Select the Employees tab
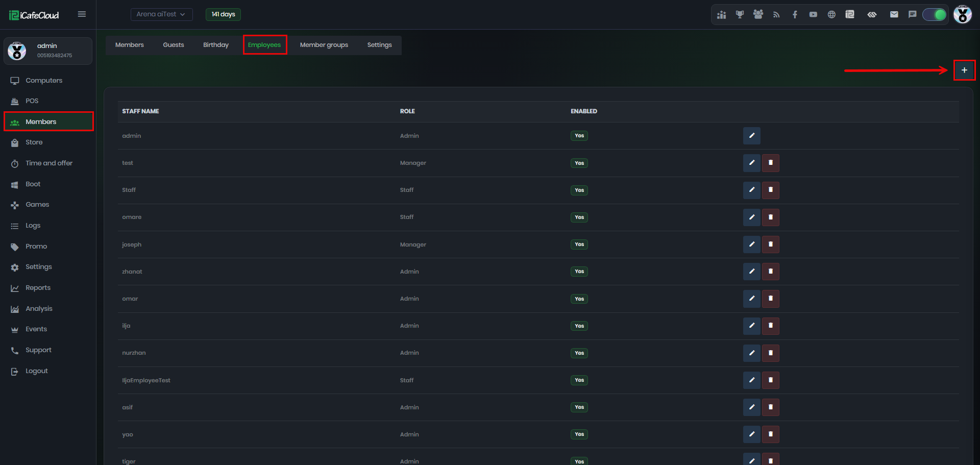The width and height of the screenshot is (980, 465). (264, 45)
